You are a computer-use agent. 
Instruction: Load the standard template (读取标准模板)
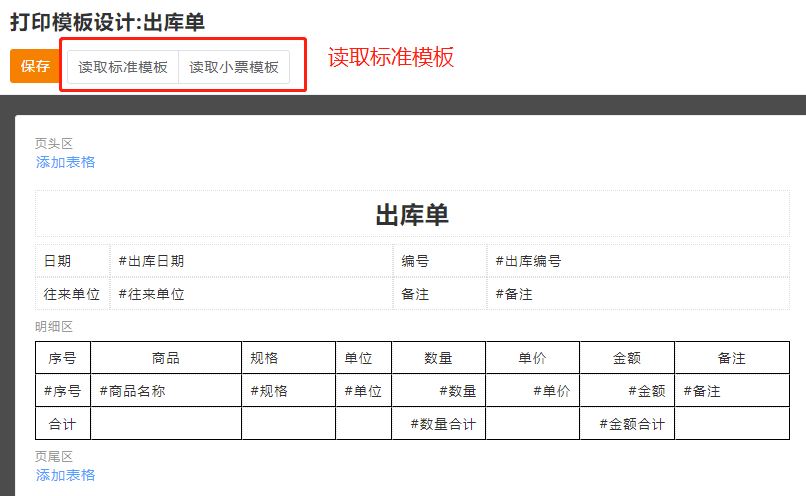pyautogui.click(x=123, y=68)
